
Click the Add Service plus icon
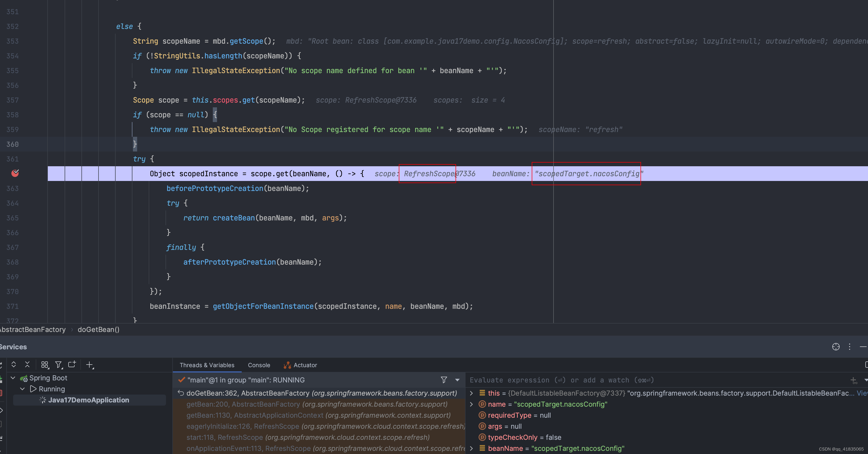coord(89,365)
